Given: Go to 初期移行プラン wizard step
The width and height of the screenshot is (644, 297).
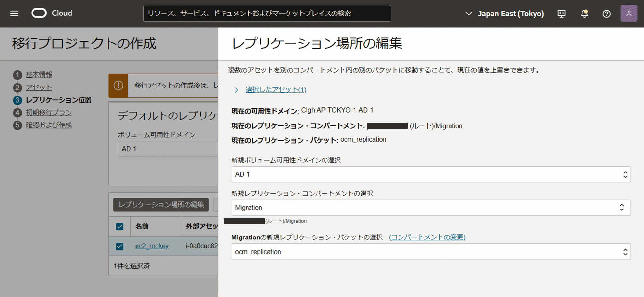Looking at the screenshot, I should [x=49, y=113].
